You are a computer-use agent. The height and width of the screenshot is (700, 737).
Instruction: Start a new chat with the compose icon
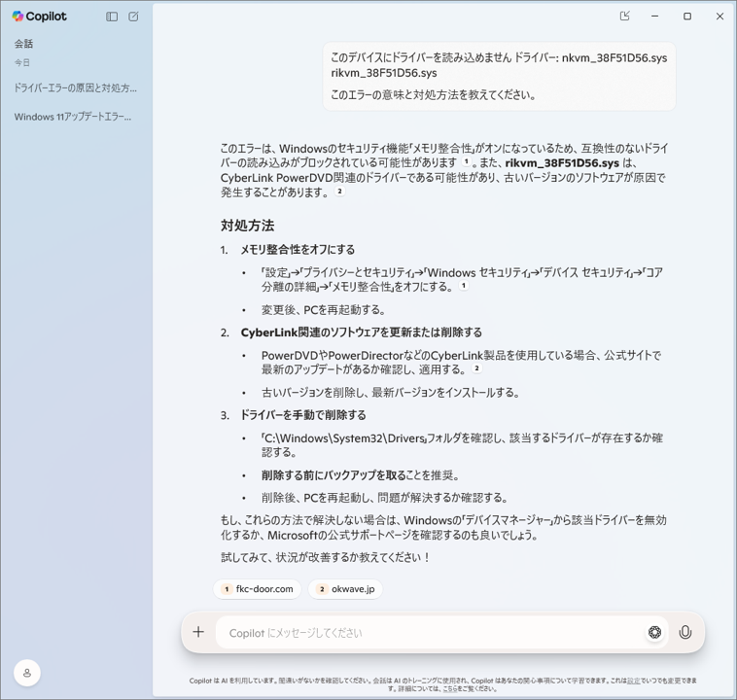pyautogui.click(x=133, y=17)
